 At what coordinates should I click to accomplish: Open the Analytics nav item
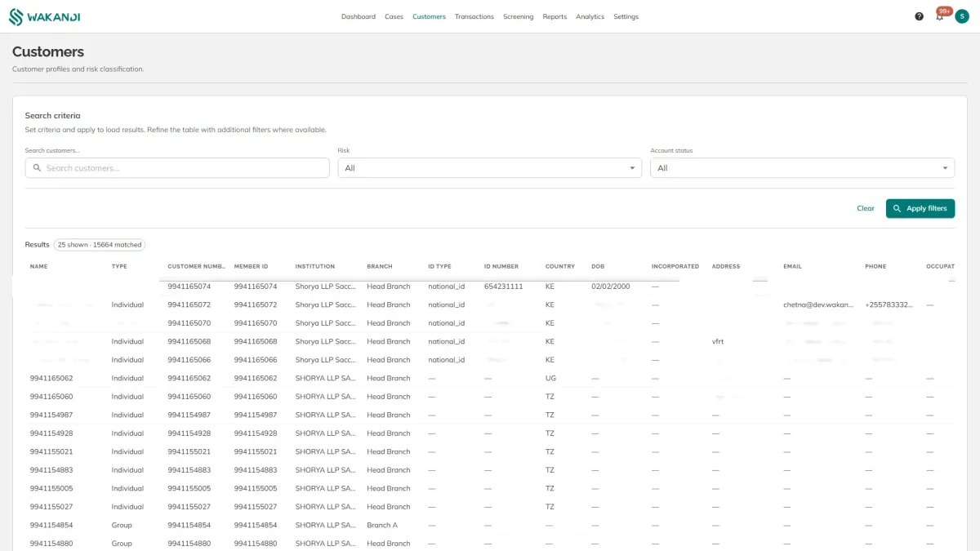590,16
